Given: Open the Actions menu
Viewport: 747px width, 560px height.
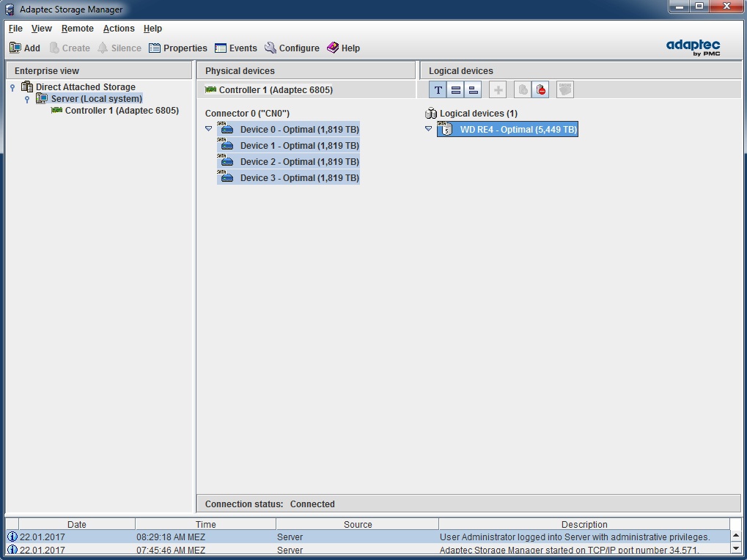Looking at the screenshot, I should coord(119,29).
